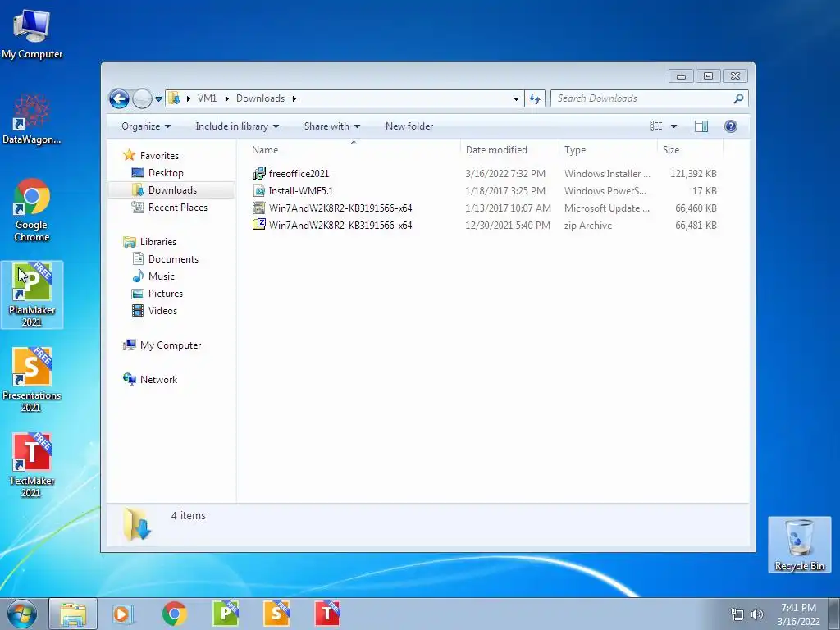The width and height of the screenshot is (840, 630).
Task: Launch PlanMaker from the taskbar
Action: [x=226, y=614]
